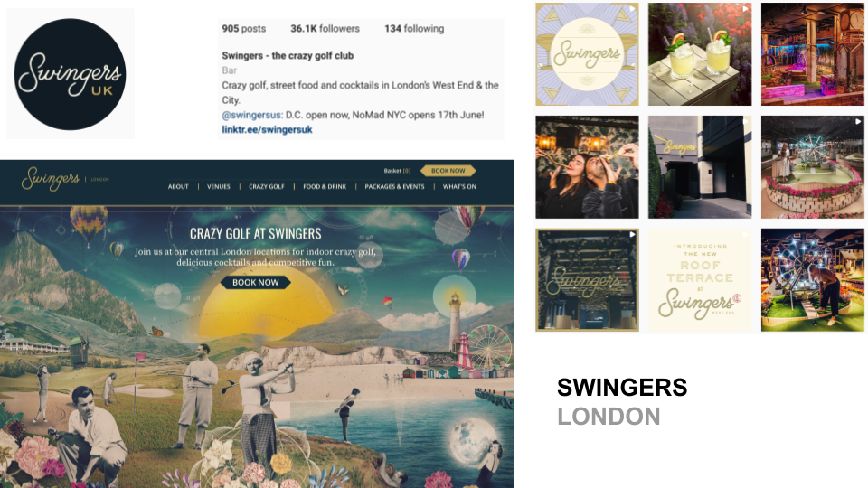The image size is (868, 488).
Task: Go to Packages & Events page
Action: click(x=394, y=187)
